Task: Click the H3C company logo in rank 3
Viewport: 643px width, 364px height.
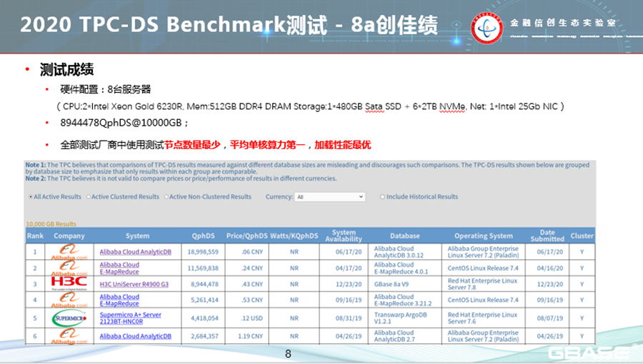Action: (x=69, y=283)
